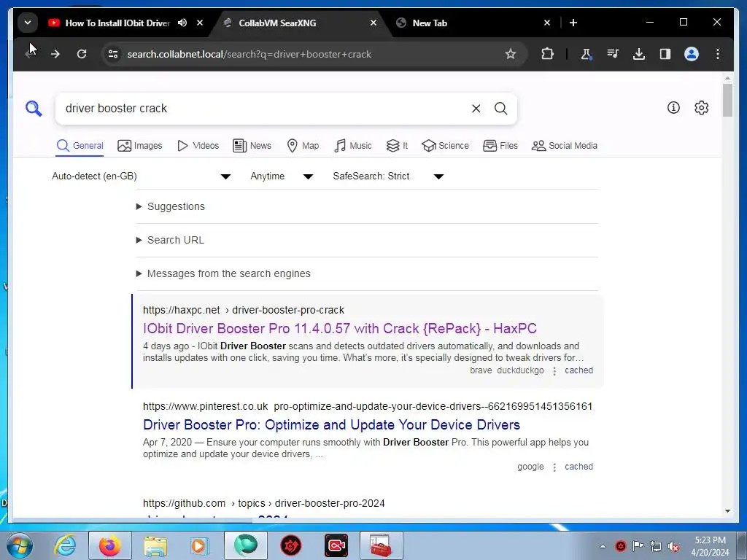
Task: Click the browser forward arrow
Action: pos(55,54)
